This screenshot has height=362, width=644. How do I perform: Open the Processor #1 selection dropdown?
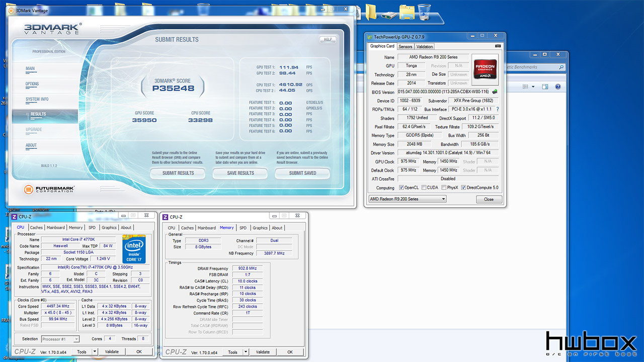pos(60,339)
